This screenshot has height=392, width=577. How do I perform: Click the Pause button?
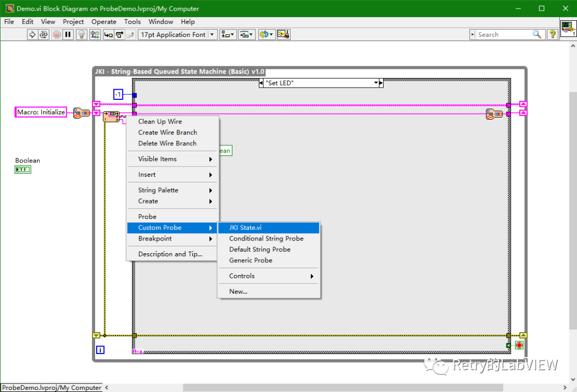tap(68, 35)
